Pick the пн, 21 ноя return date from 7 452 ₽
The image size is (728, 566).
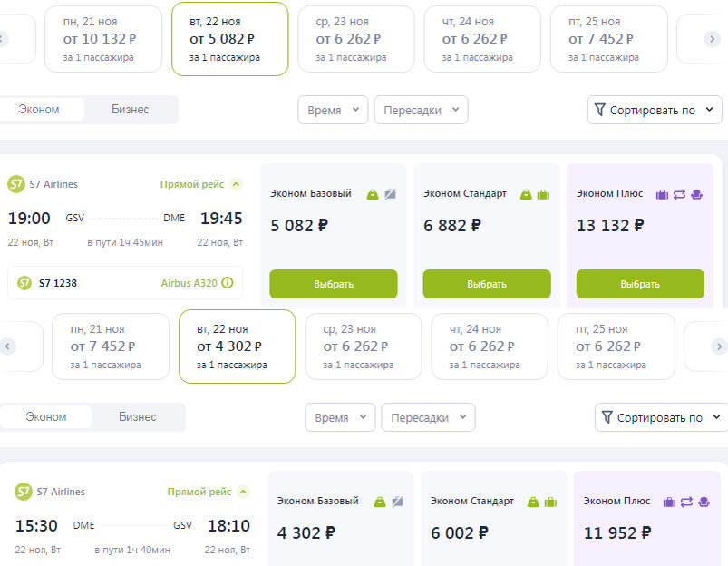click(111, 346)
